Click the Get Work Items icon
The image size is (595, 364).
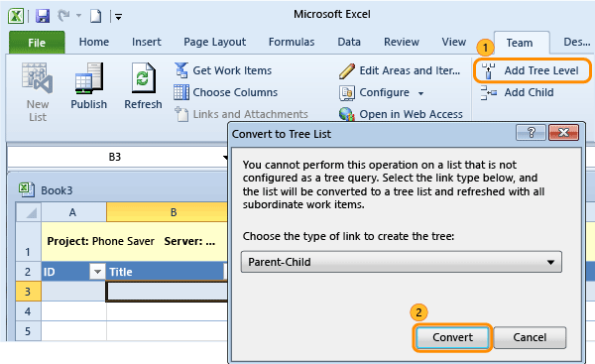tap(181, 70)
